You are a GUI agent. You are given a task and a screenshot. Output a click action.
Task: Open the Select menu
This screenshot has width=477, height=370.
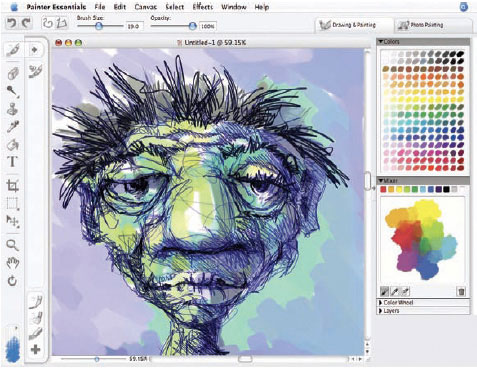175,7
